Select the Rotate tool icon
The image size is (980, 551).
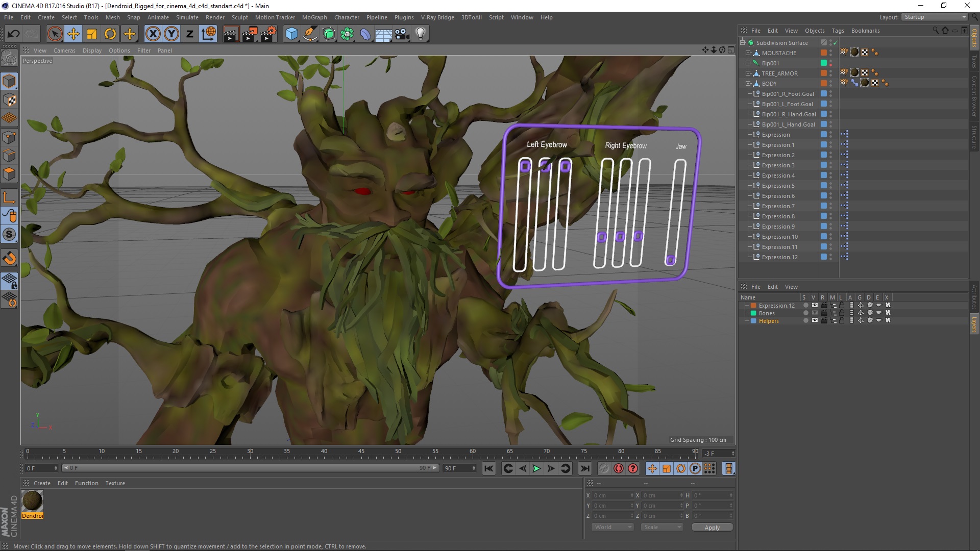[x=110, y=34]
